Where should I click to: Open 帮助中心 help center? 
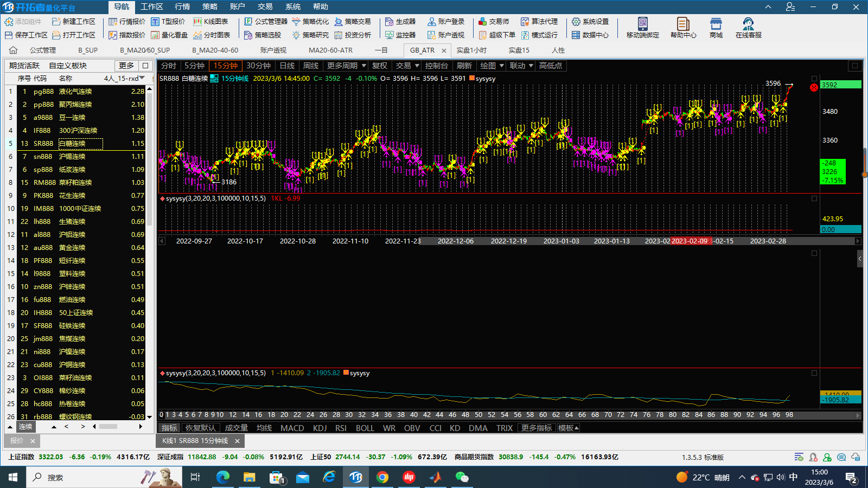(x=684, y=28)
